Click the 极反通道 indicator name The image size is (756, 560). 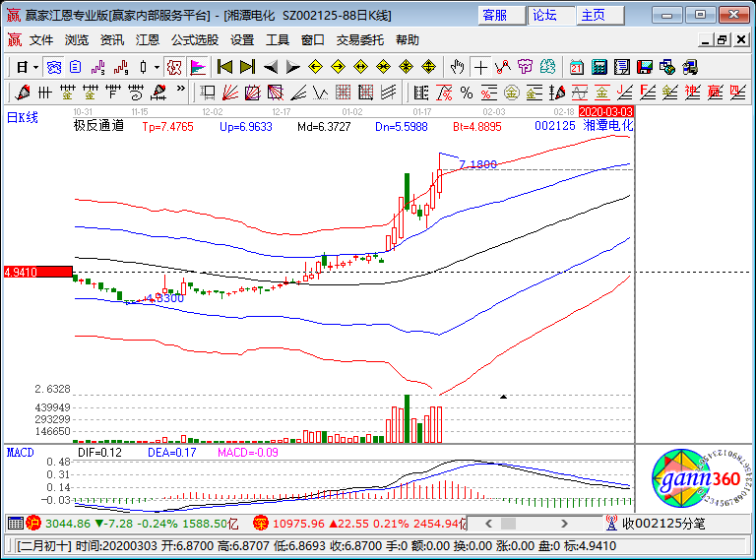(98, 126)
